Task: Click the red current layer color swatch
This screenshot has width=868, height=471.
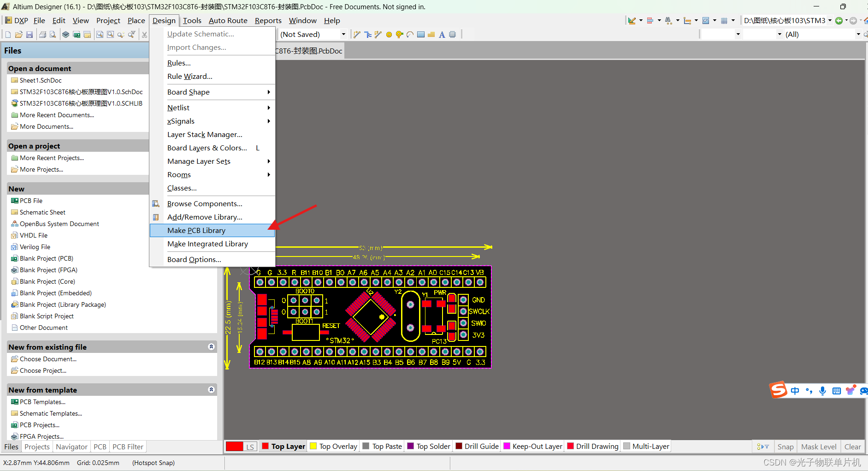Action: [234, 447]
